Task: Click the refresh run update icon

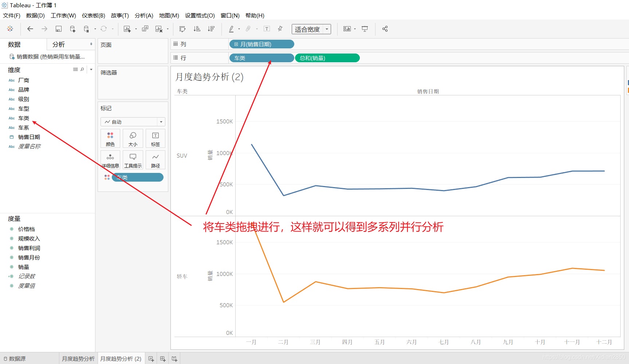Action: tap(104, 29)
